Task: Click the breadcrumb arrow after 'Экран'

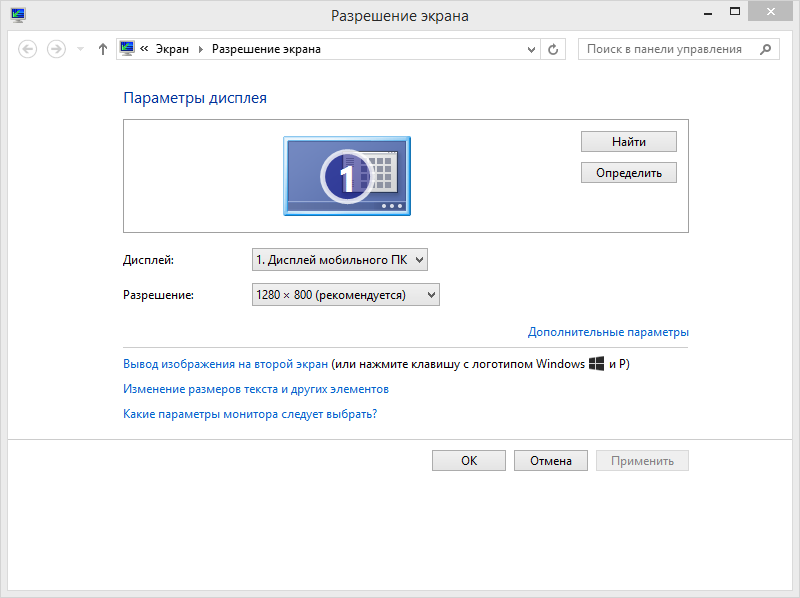Action: (x=201, y=49)
